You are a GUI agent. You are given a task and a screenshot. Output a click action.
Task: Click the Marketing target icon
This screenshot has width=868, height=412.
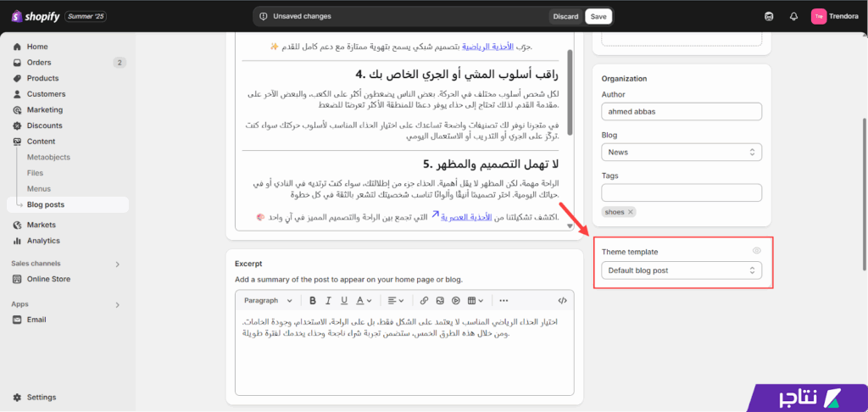[x=17, y=109]
